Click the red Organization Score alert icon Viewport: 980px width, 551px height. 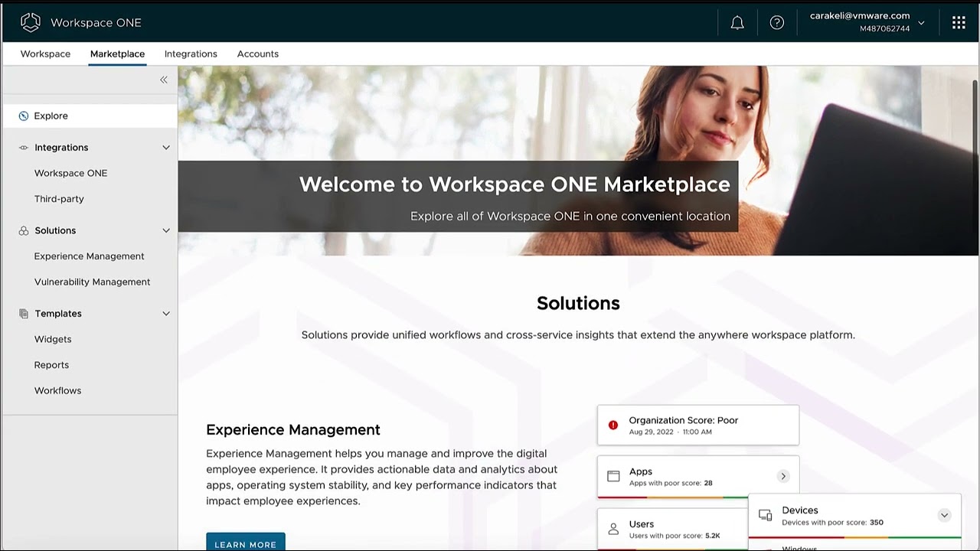pyautogui.click(x=613, y=425)
